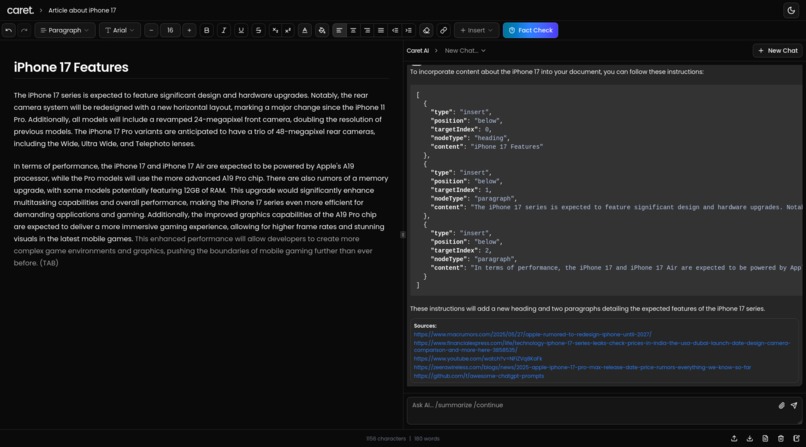The height and width of the screenshot is (447, 806).
Task: Click the panel divider handle
Action: point(402,234)
